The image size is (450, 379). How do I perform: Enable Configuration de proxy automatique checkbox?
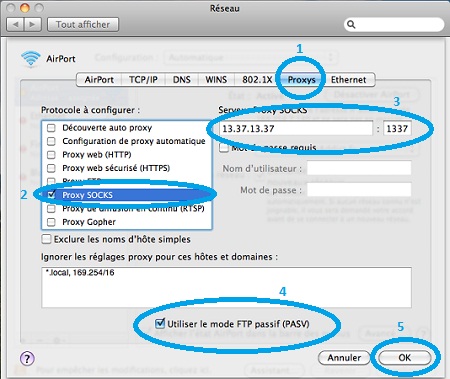click(x=51, y=141)
